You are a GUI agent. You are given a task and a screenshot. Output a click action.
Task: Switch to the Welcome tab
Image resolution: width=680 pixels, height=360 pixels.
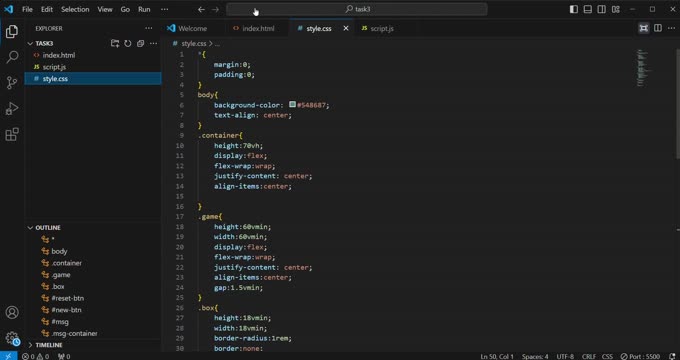(x=193, y=28)
